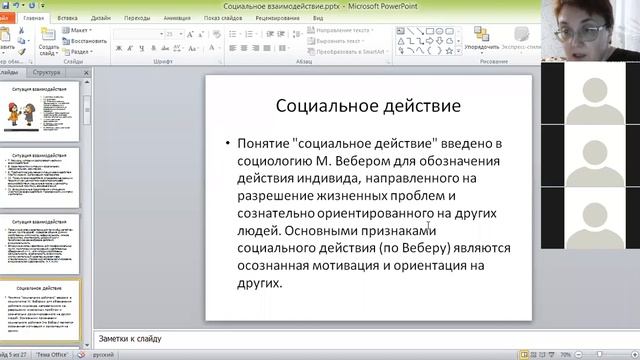The width and height of the screenshot is (640, 360).
Task: Select the down arrow shape in gallery
Action: (x=439, y=41)
